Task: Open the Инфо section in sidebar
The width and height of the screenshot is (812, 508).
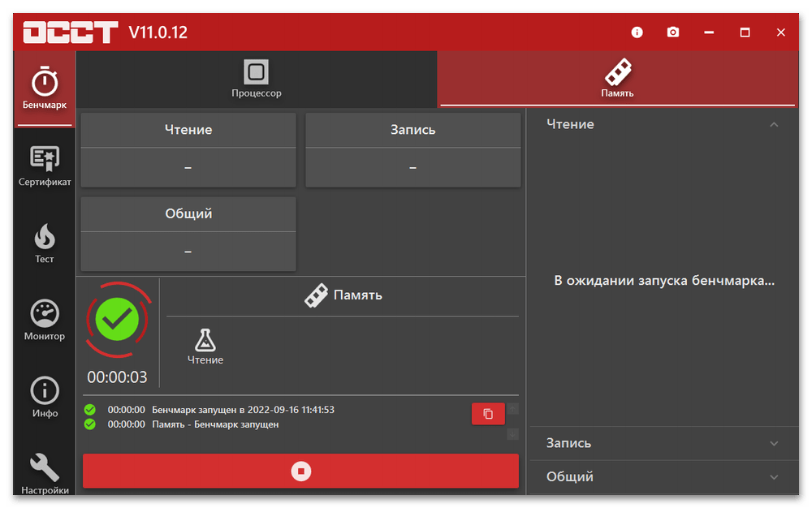Action: (45, 398)
